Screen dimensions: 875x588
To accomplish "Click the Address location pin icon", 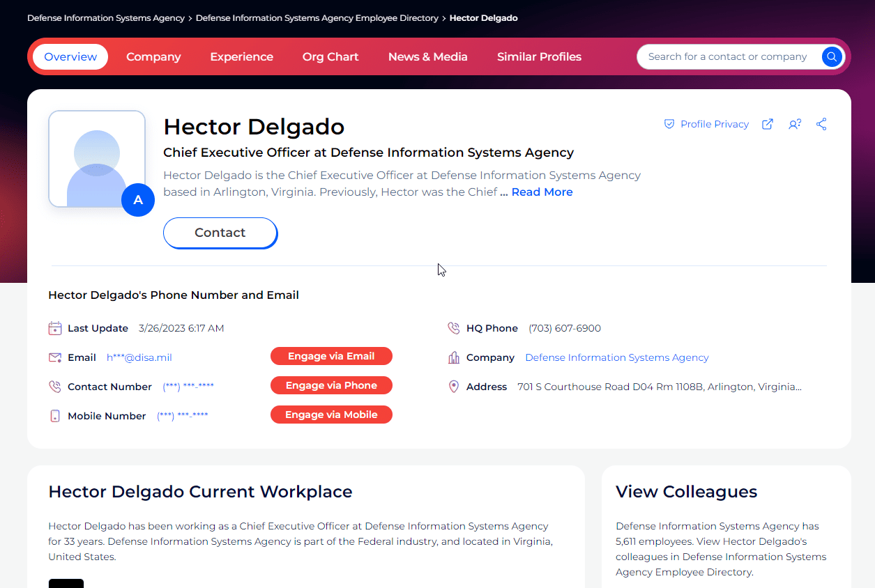I will pos(454,387).
